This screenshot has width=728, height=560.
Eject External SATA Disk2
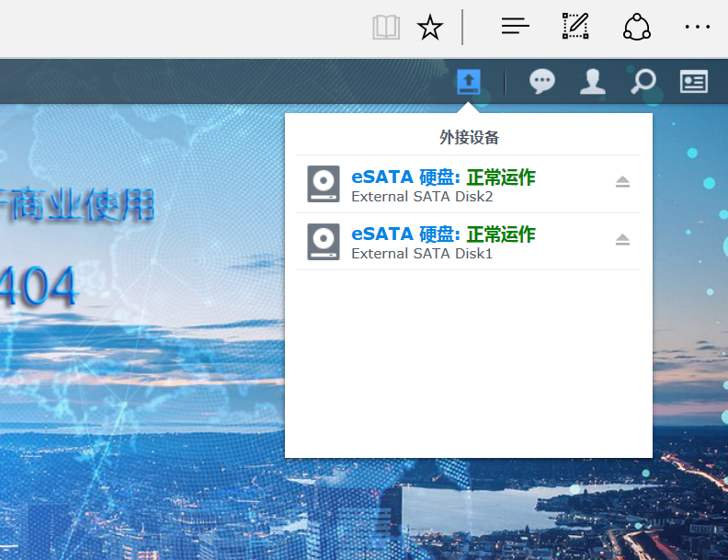[x=622, y=182]
